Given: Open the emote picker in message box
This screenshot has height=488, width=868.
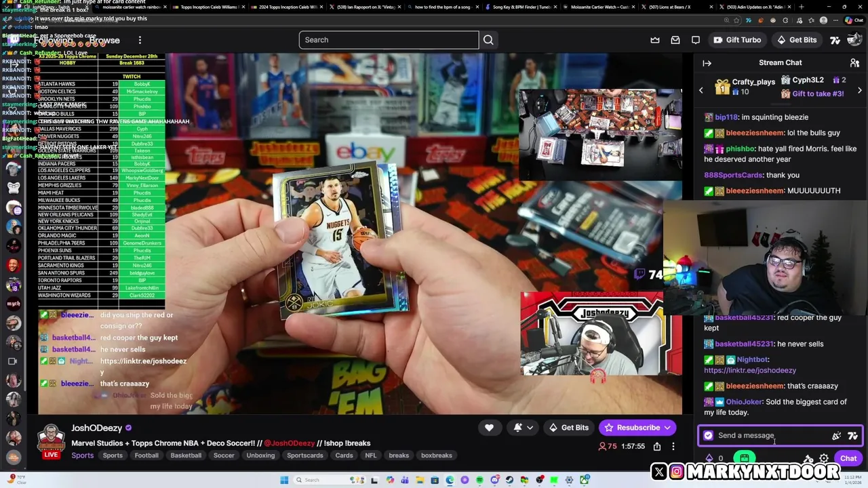Looking at the screenshot, I should point(852,436).
